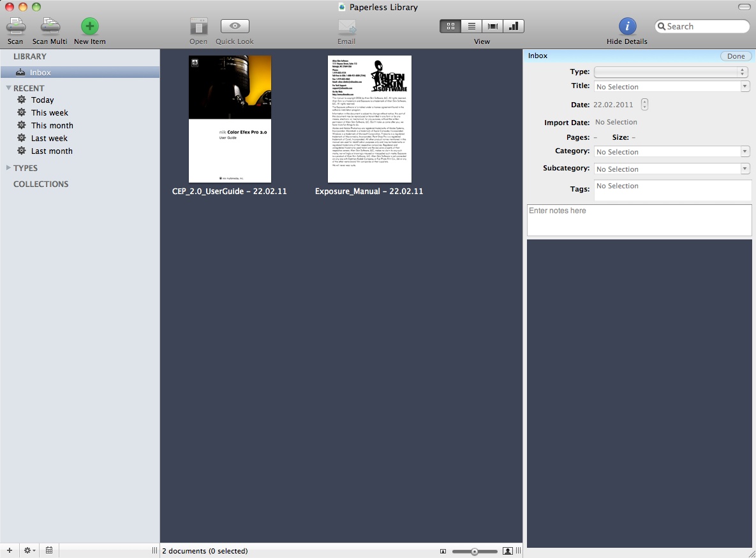Click the search magnifier icon

[662, 27]
